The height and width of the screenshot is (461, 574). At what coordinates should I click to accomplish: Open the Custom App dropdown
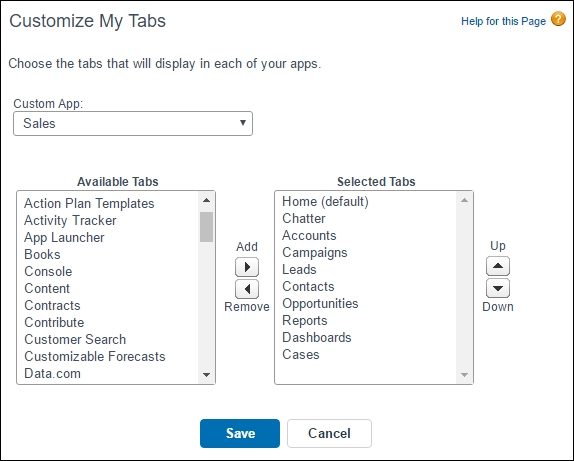point(133,123)
